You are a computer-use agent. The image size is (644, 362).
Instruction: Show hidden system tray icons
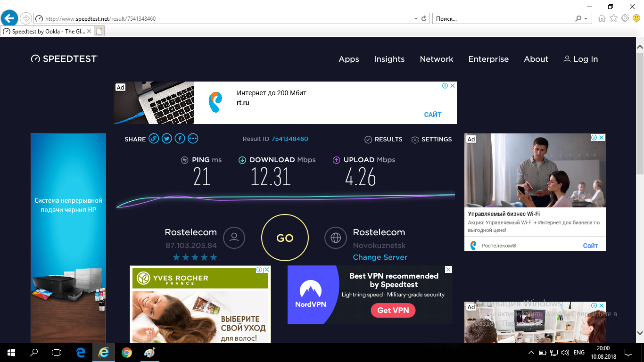pyautogui.click(x=531, y=353)
